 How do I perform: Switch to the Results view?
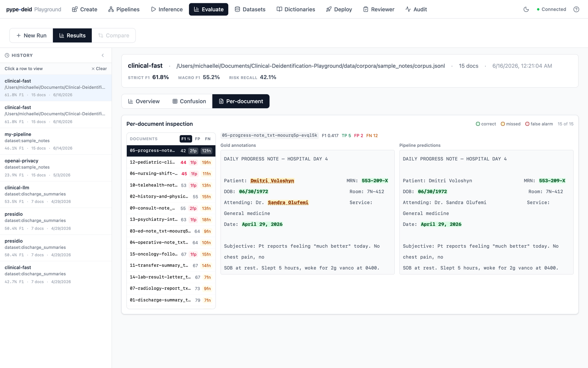[72, 35]
